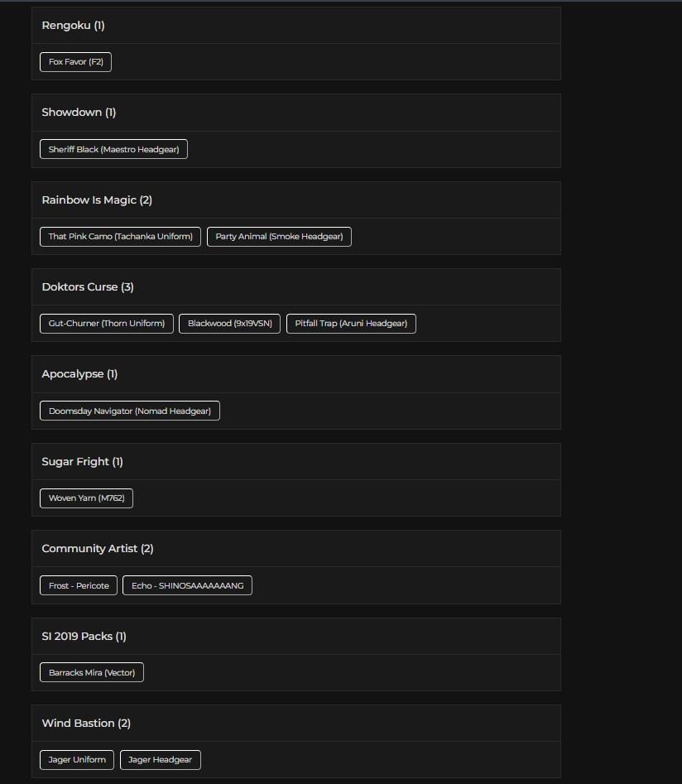Viewport: 682px width, 784px height.
Task: Click the Doktors Curse (3) heading
Action: [88, 287]
